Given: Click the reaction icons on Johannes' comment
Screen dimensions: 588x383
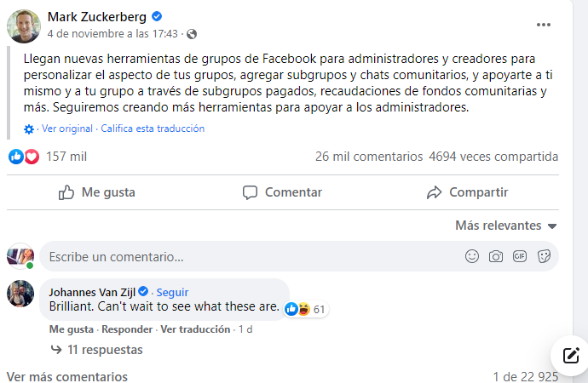Looking at the screenshot, I should [297, 309].
